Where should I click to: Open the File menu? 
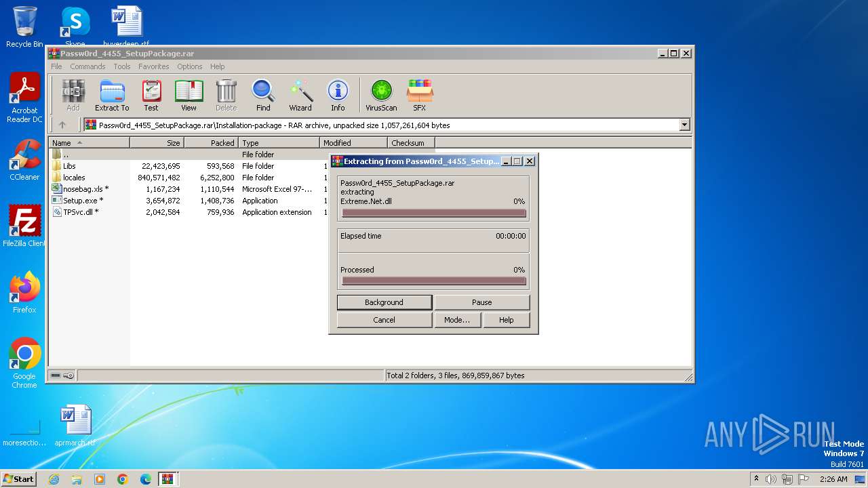[x=56, y=66]
